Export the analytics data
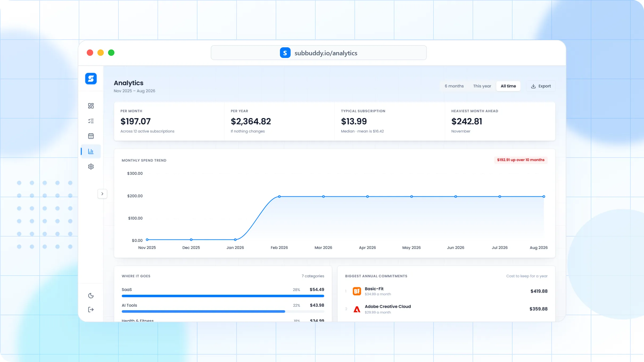 (x=541, y=86)
